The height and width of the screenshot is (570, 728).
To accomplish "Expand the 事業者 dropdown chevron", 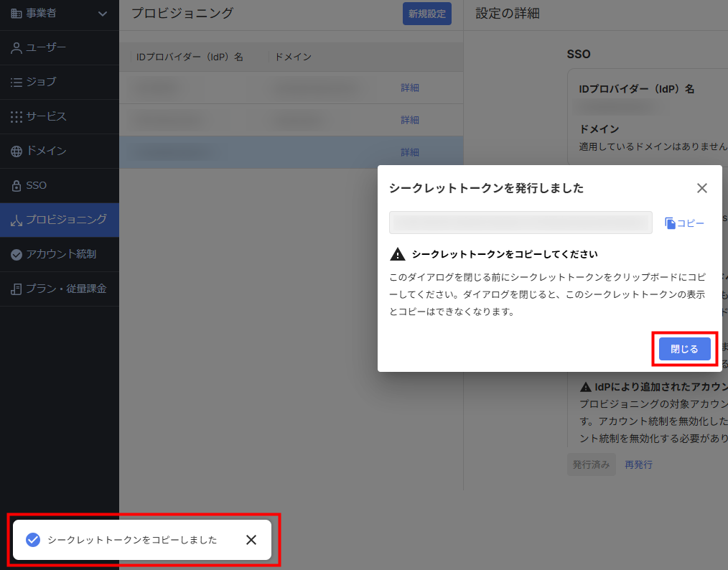I will 103,14.
